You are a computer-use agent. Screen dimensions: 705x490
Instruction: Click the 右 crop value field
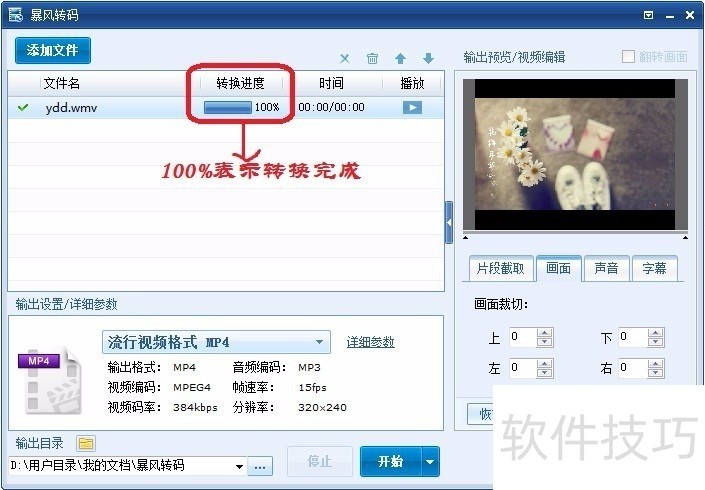[x=633, y=368]
